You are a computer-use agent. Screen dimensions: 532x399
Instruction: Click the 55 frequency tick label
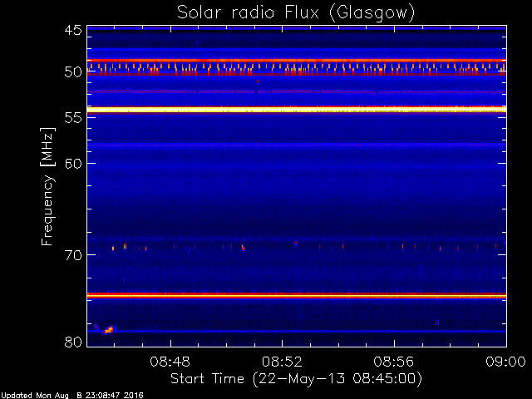coord(73,118)
